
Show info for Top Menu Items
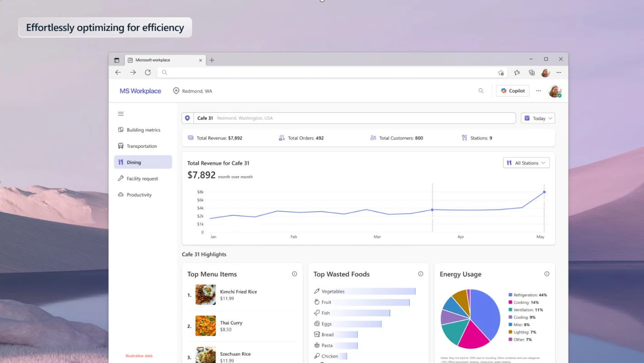point(295,274)
